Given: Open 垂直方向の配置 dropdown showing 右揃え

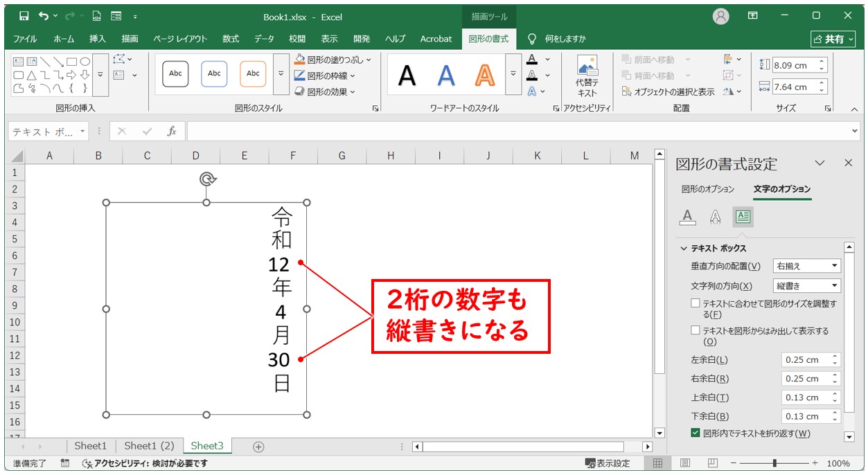Looking at the screenshot, I should point(807,266).
